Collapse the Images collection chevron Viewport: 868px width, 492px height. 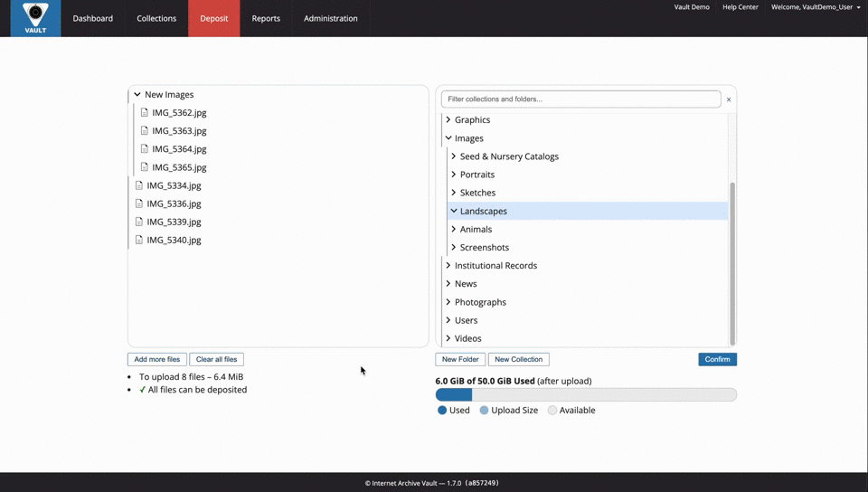point(448,137)
